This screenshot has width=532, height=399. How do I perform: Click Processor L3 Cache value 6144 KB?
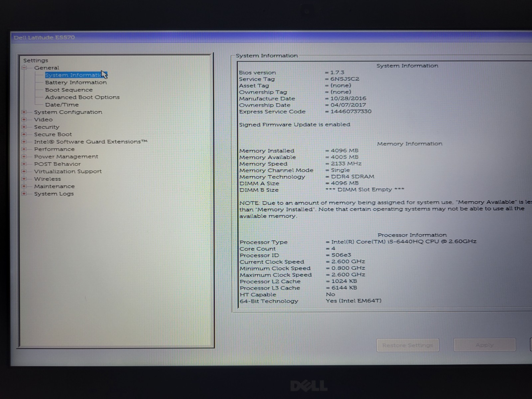click(x=344, y=288)
